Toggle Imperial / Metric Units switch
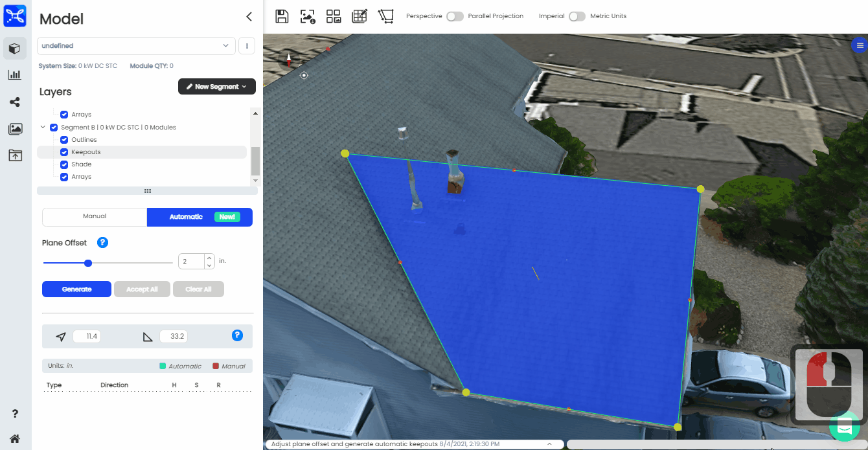Viewport: 868px width, 450px height. (x=577, y=16)
